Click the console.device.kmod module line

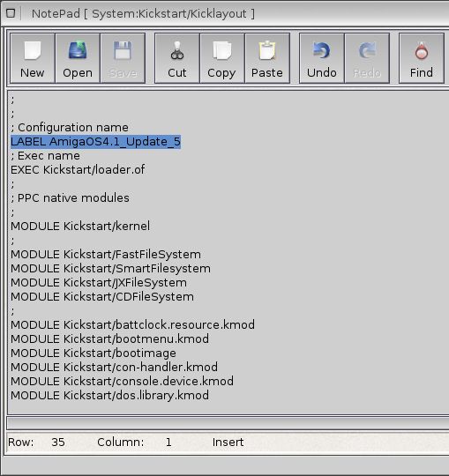[122, 382]
